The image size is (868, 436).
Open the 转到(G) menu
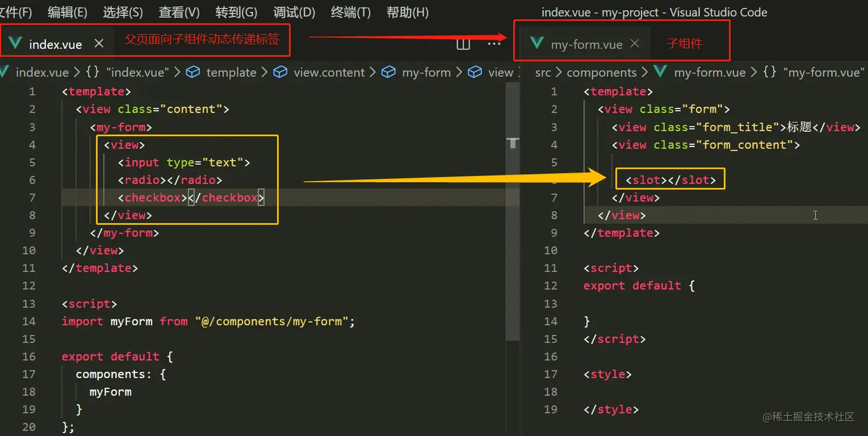pos(237,12)
